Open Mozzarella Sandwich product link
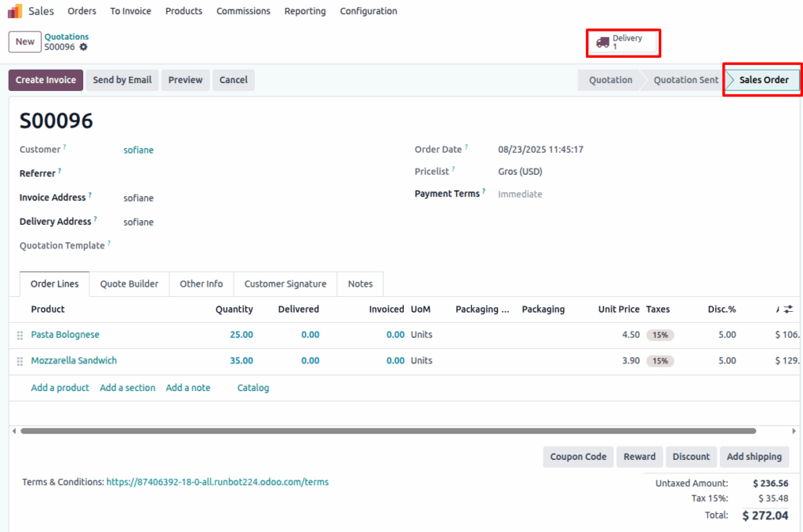This screenshot has height=532, width=803. click(x=74, y=360)
